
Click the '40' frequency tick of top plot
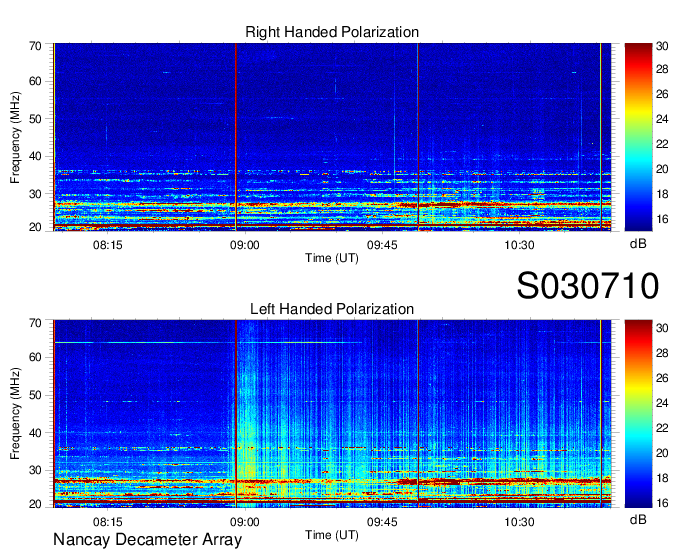tap(36, 156)
